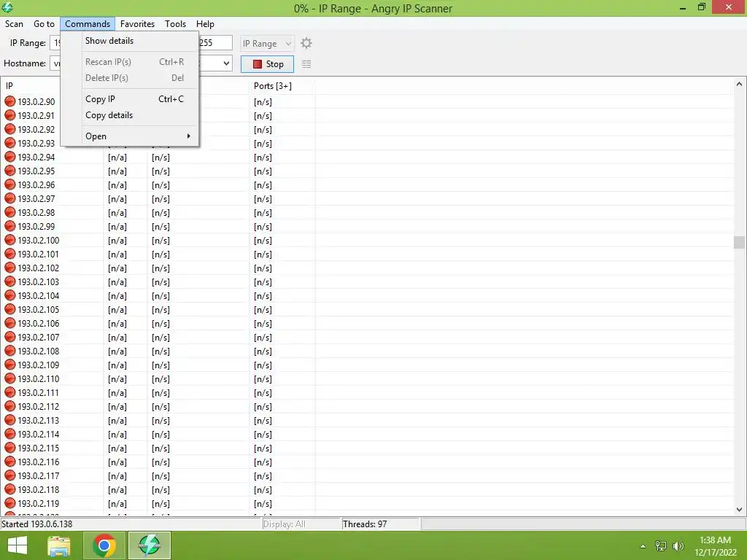Select the row 193.0.2.104
The width and height of the screenshot is (747, 560).
[367, 296]
